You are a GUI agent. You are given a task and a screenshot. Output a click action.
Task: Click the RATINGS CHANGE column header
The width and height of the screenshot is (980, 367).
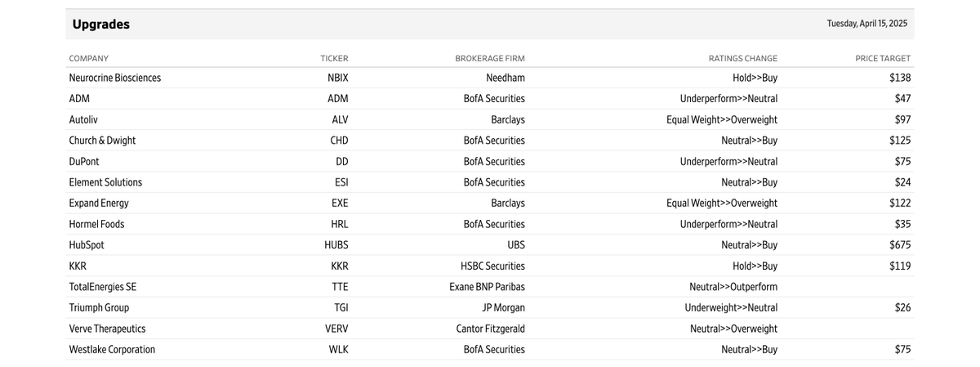tap(743, 59)
